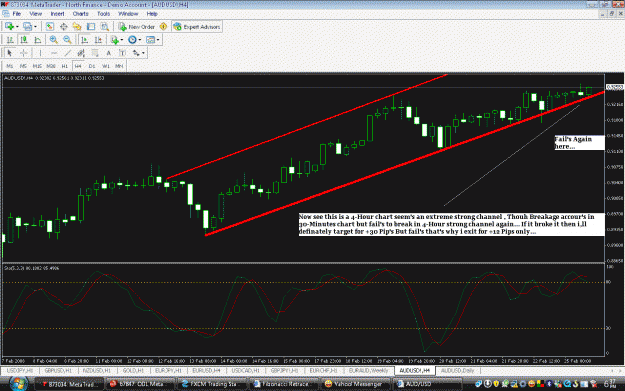Click the Windows Start orb

click(18, 384)
